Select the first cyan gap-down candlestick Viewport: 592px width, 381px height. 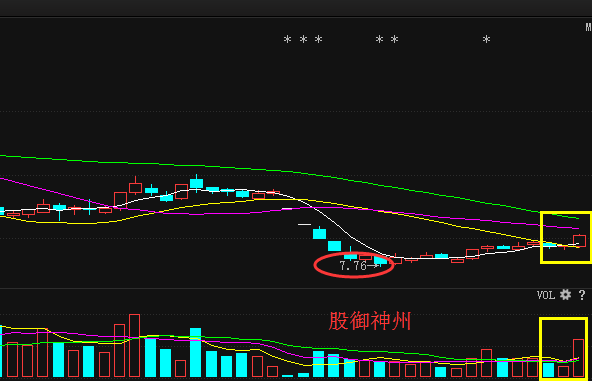pos(319,233)
